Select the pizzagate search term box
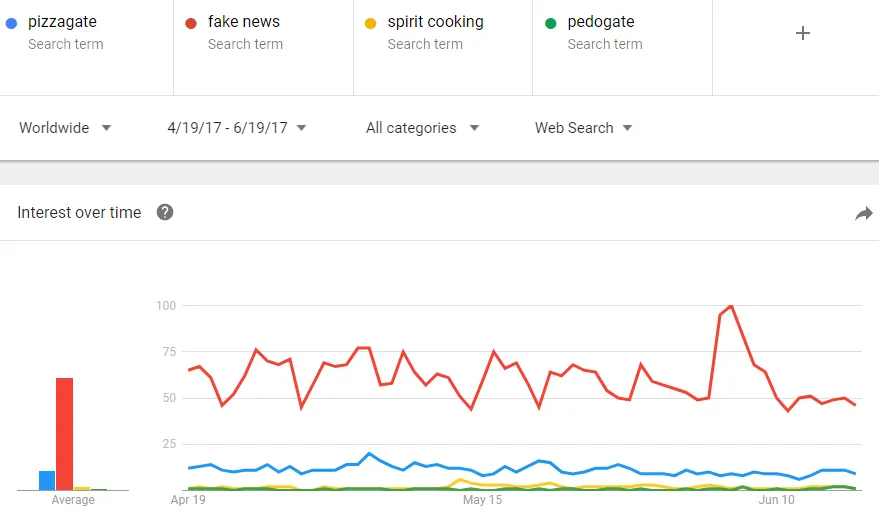 tap(86, 47)
